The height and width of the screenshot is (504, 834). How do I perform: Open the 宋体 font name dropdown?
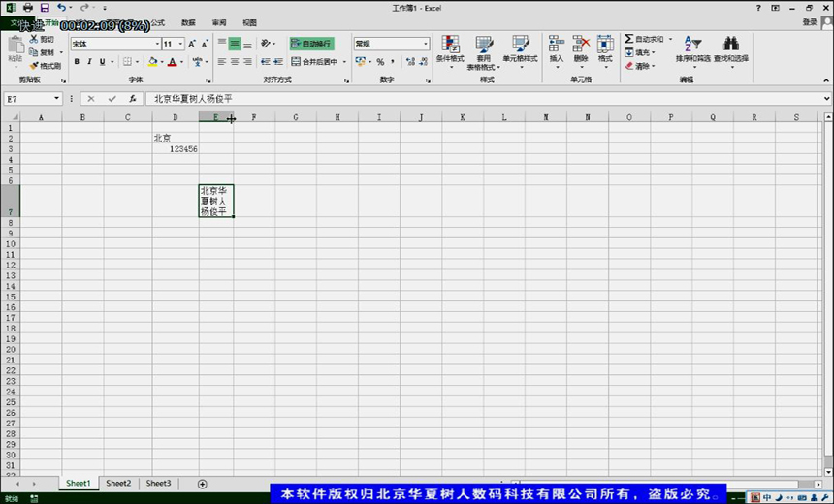click(157, 44)
